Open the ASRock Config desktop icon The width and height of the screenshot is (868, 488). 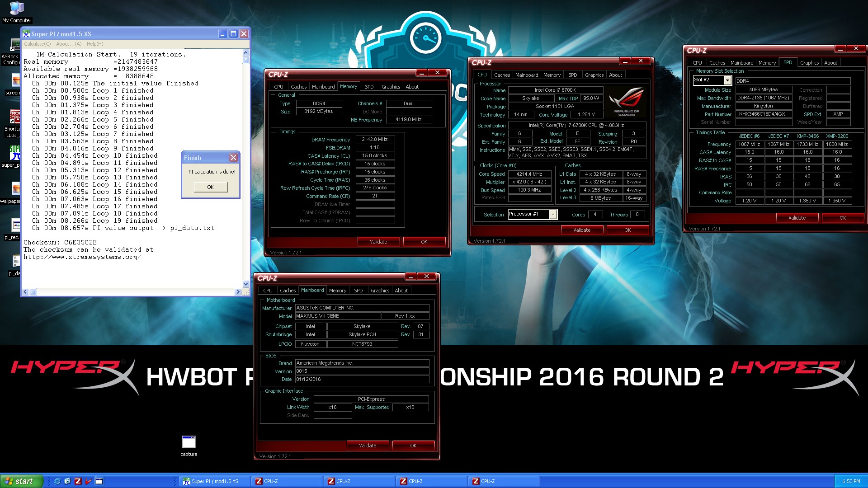click(11, 52)
